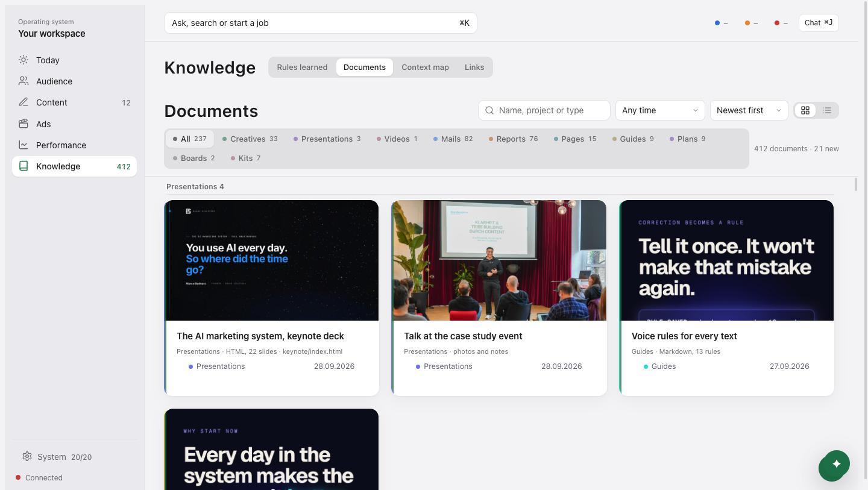The image size is (868, 490).
Task: Open the Any time date dropdown
Action: pyautogui.click(x=660, y=110)
